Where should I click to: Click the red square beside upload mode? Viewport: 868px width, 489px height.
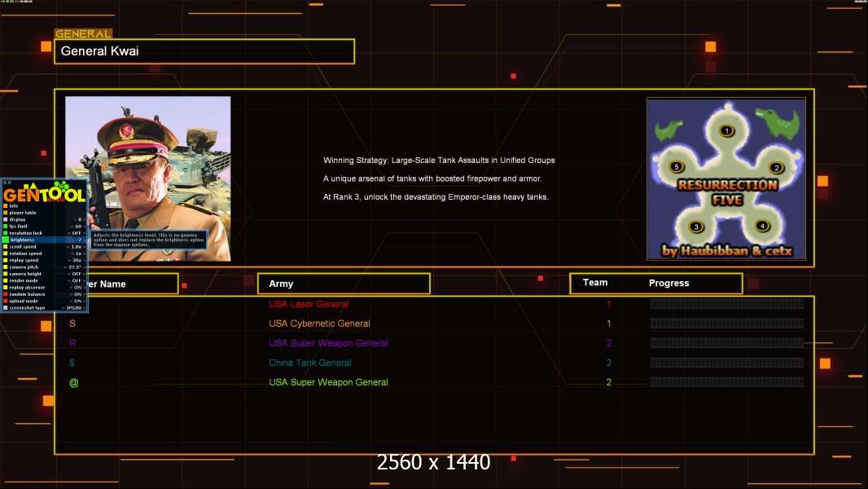coord(6,301)
